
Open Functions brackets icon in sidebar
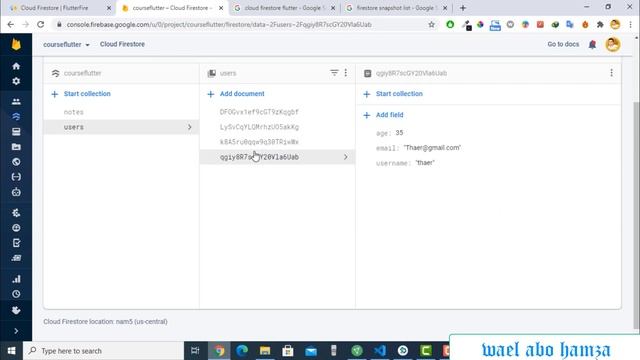pyautogui.click(x=16, y=177)
